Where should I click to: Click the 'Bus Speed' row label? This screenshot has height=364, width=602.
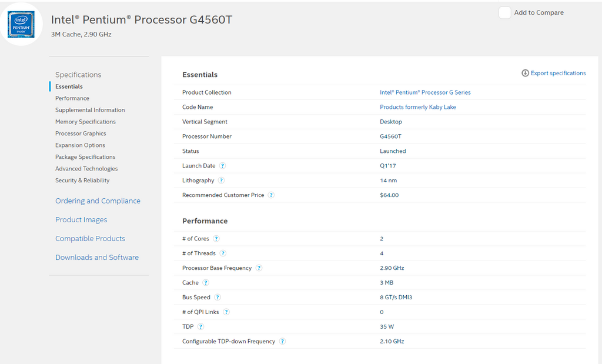(x=196, y=297)
